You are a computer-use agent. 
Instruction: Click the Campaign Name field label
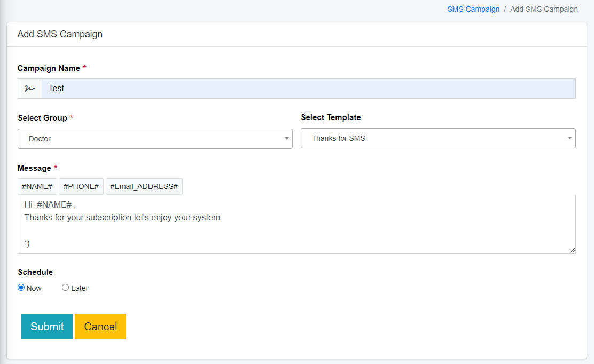point(49,68)
